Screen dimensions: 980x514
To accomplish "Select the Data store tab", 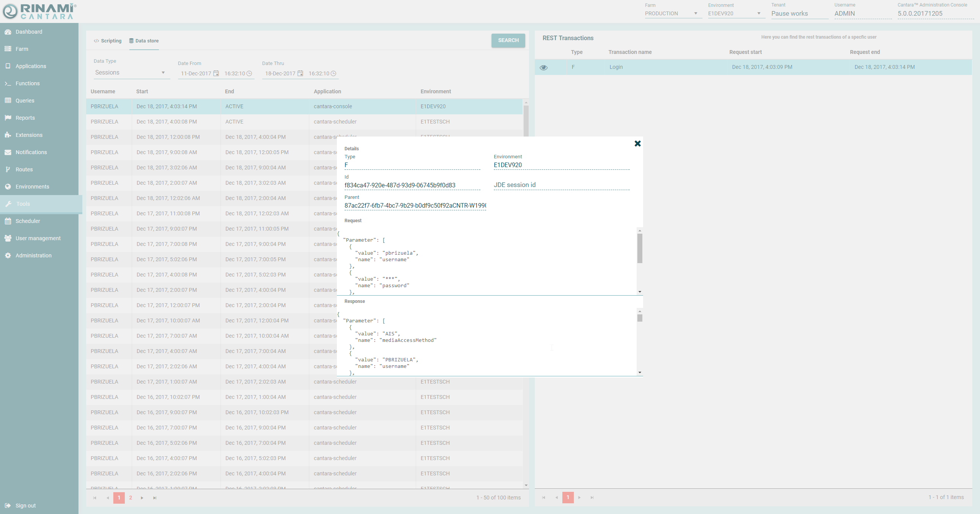I will pyautogui.click(x=144, y=41).
